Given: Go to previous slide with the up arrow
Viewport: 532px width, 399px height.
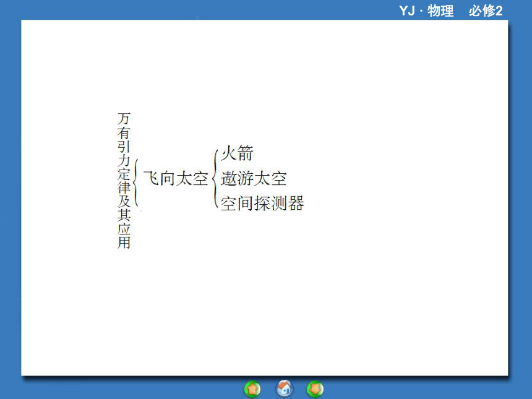Looking at the screenshot, I should click(x=252, y=389).
